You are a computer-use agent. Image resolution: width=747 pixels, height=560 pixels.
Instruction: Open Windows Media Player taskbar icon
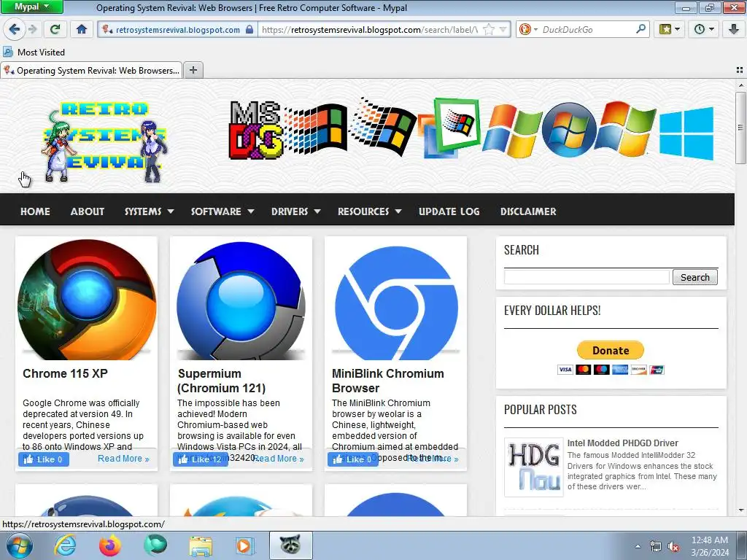(245, 545)
